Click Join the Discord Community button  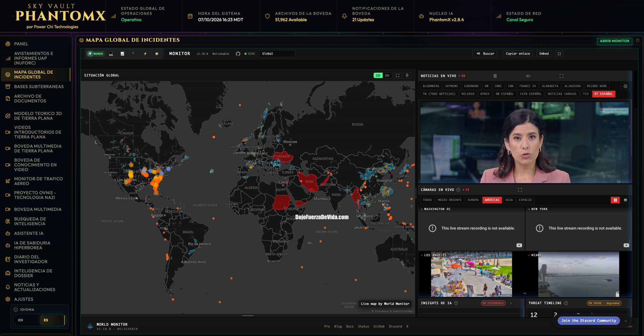pos(588,321)
